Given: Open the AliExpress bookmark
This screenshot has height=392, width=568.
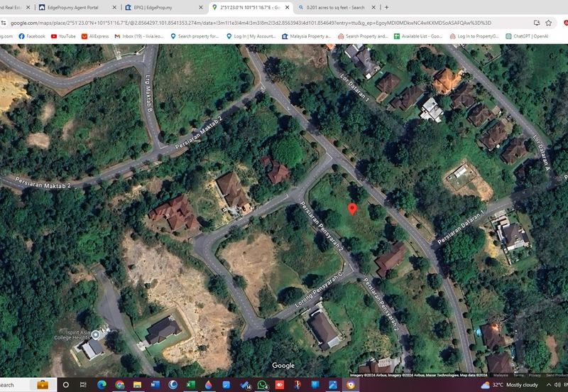Looking at the screenshot, I should 94,36.
